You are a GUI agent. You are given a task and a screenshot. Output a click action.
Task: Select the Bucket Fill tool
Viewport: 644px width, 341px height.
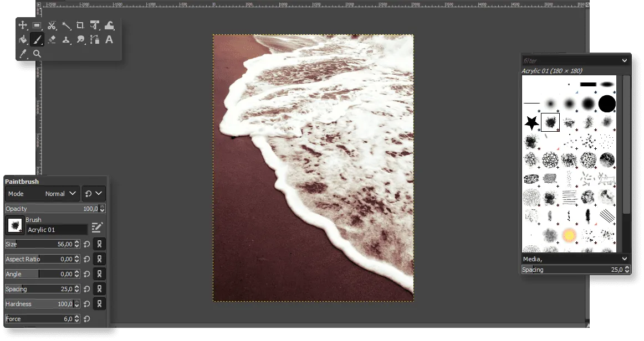pos(23,40)
